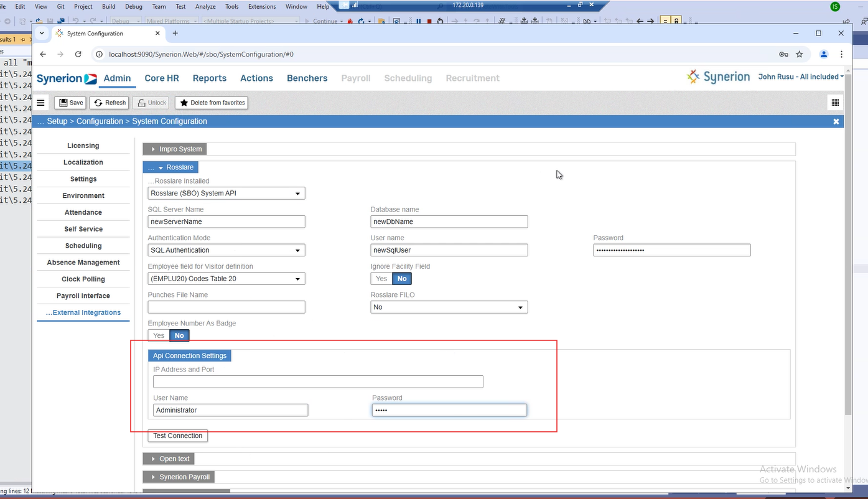Viewport: 868px width, 499px height.
Task: Open the hamburger menu icon
Action: coord(41,103)
